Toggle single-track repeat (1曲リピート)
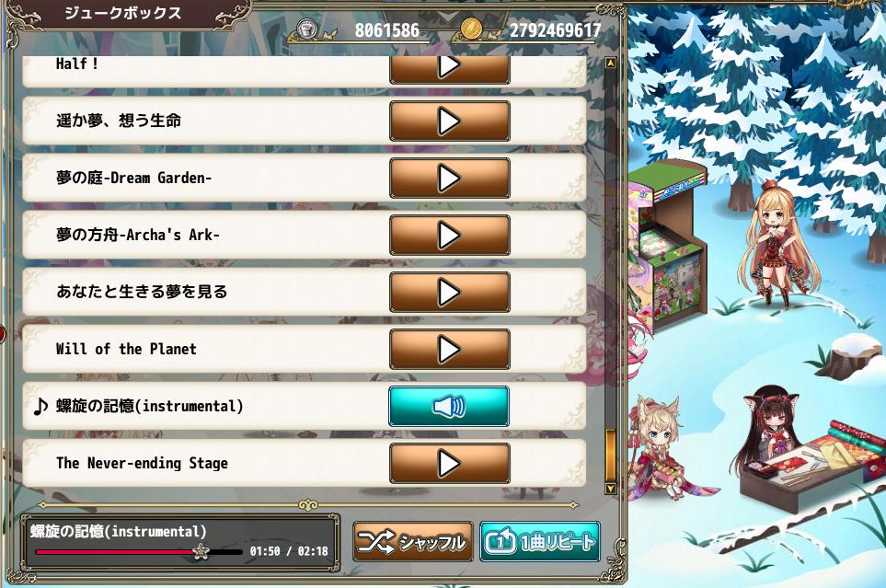886x588 pixels. click(x=540, y=542)
